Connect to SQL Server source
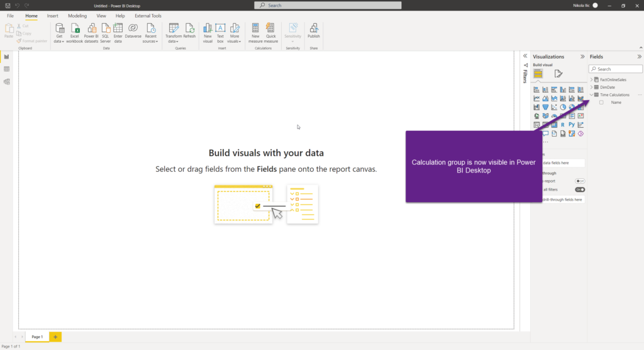Viewport: 644px width, 350px height. tap(105, 33)
